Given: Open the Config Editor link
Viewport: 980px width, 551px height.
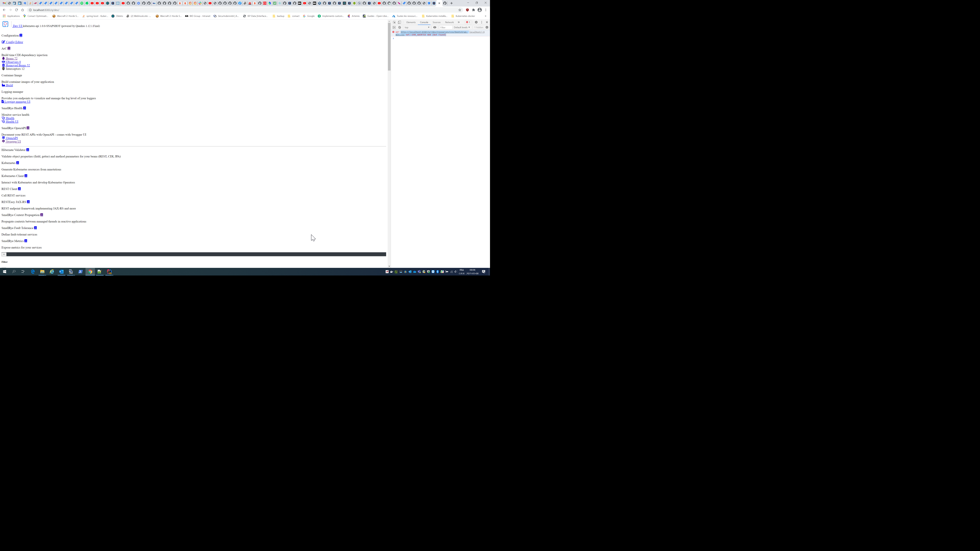Looking at the screenshot, I should click(x=14, y=42).
